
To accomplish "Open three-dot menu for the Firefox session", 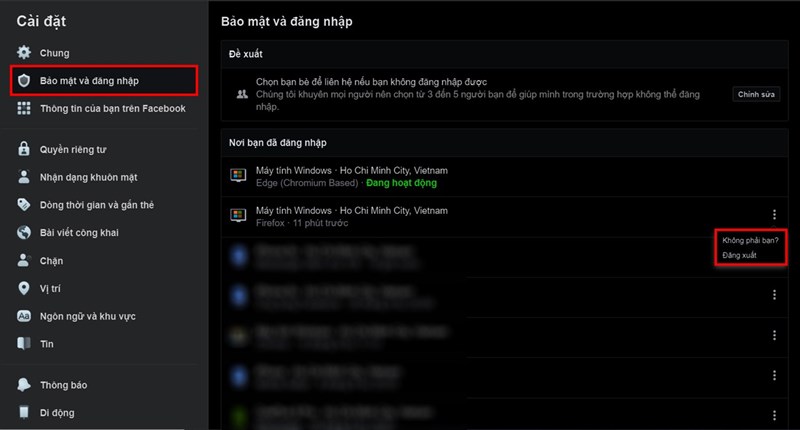I will (x=774, y=214).
